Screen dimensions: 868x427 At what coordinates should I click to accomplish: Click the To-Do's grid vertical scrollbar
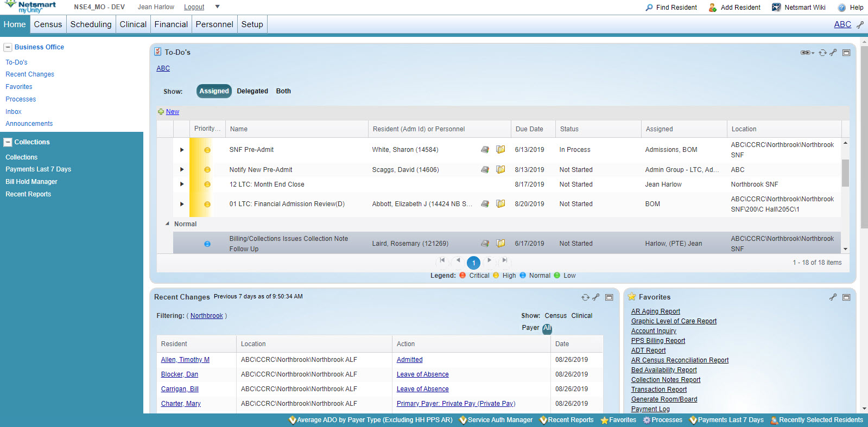(x=845, y=173)
